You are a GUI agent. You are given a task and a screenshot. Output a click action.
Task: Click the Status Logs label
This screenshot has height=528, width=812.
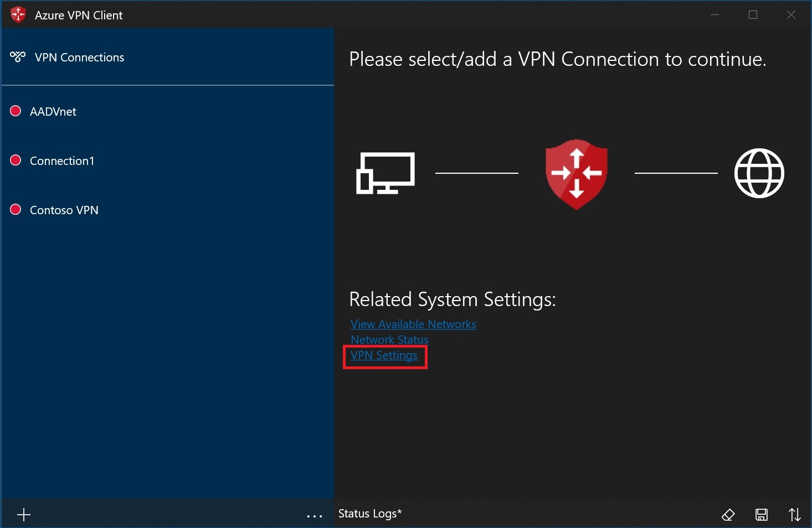click(x=369, y=514)
